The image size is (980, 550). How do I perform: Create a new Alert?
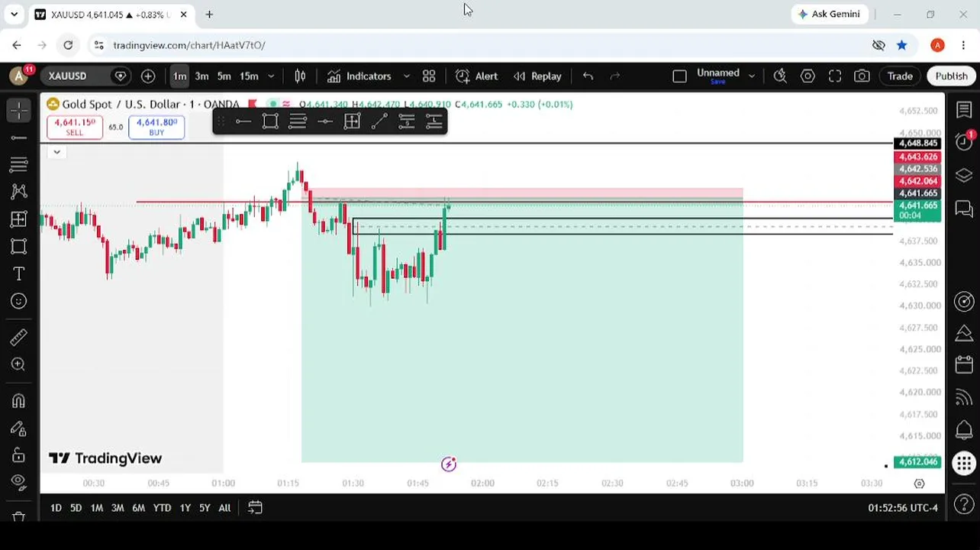point(477,76)
